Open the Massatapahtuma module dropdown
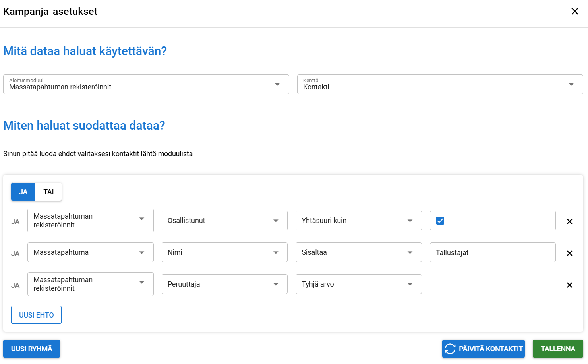The width and height of the screenshot is (588, 364). [x=90, y=252]
